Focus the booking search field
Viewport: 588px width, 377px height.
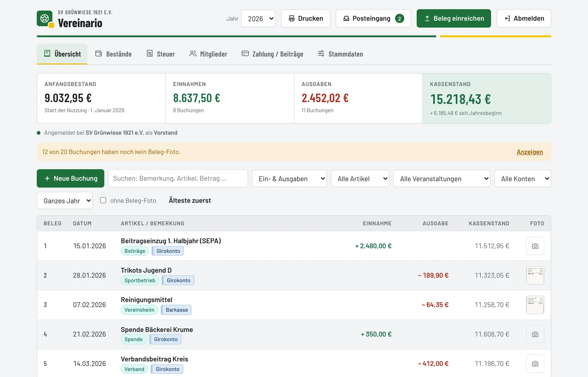(178, 178)
